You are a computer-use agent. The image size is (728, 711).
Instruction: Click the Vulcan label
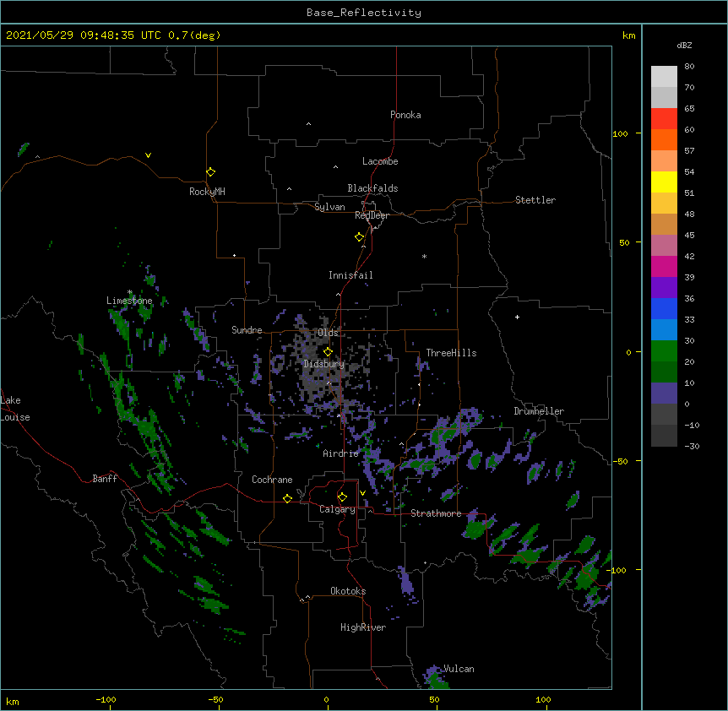459,669
